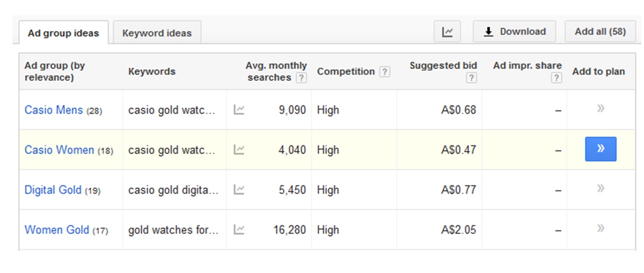Viewport: 644px width, 273px height.
Task: Click the A$0.47 suggested bid
Action: pyautogui.click(x=459, y=150)
